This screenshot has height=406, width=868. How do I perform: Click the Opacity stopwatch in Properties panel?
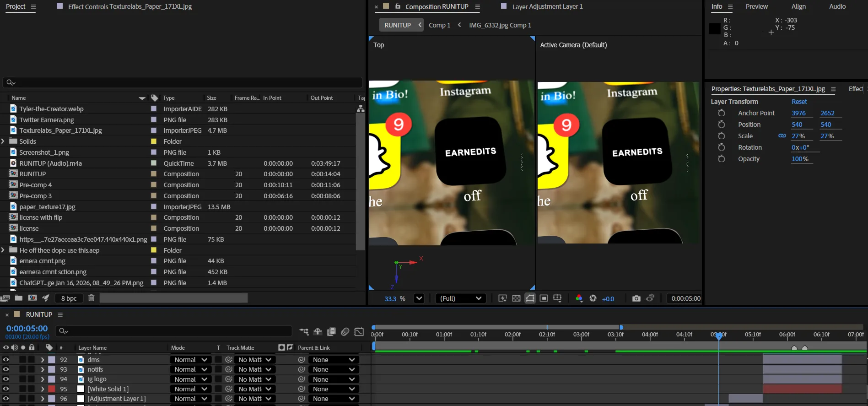[x=722, y=159]
